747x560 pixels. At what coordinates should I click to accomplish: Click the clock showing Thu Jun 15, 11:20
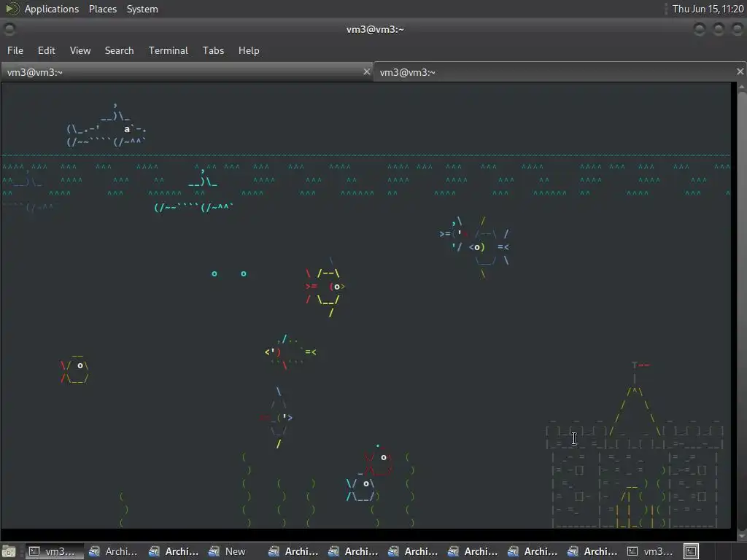pyautogui.click(x=708, y=9)
